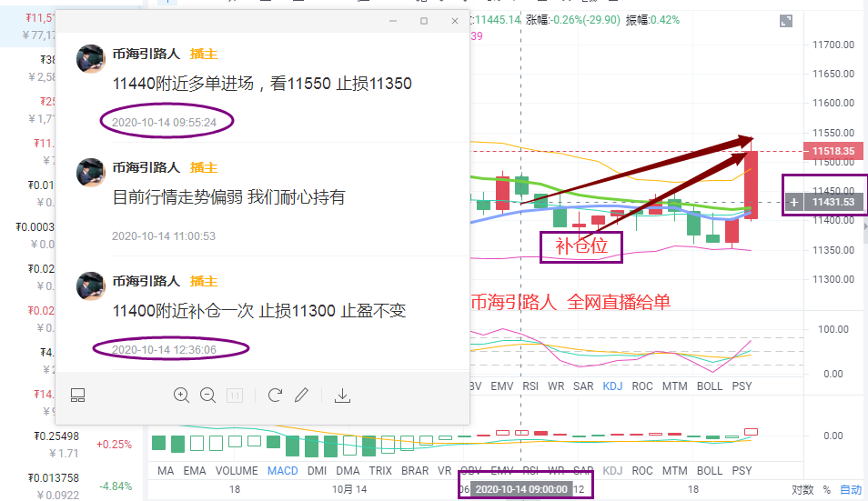The width and height of the screenshot is (868, 501).
Task: Select PSY in the bottom indicator row
Action: point(742,471)
